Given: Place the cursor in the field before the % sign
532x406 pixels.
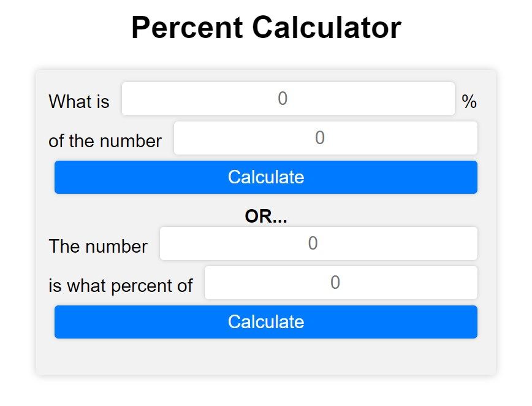Looking at the screenshot, I should click(x=288, y=99).
